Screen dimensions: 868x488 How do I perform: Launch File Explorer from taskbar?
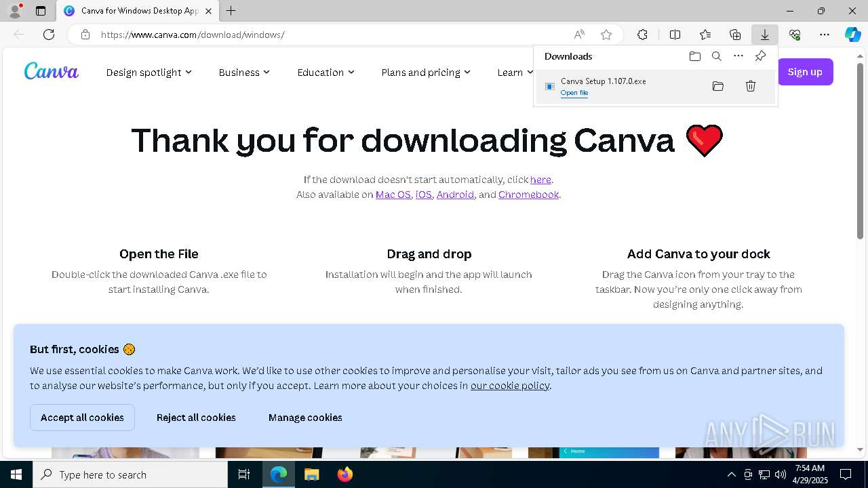(312, 474)
